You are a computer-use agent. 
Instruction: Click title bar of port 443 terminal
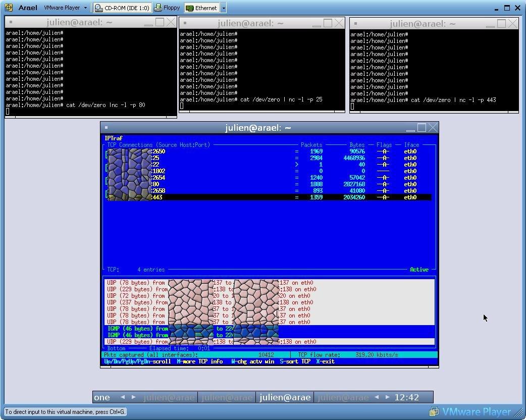423,24
